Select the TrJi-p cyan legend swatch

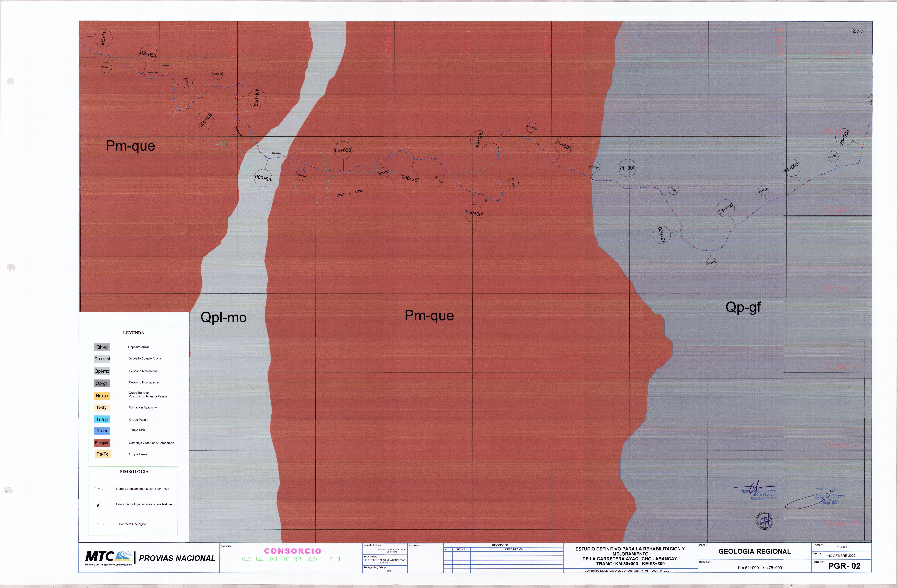(102, 420)
